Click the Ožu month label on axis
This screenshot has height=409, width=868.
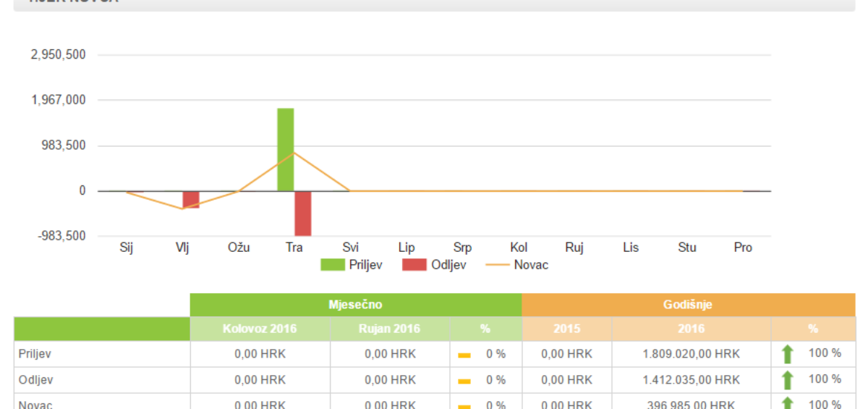(239, 248)
